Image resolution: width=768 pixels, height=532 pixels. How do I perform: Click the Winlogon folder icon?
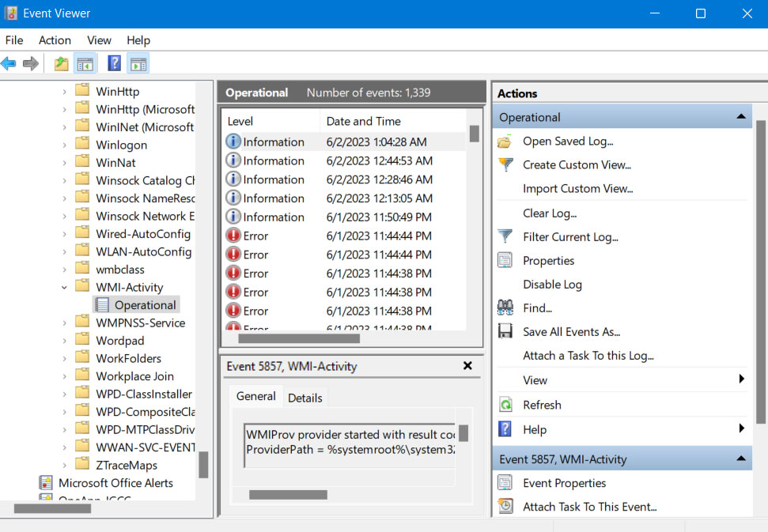pos(82,144)
